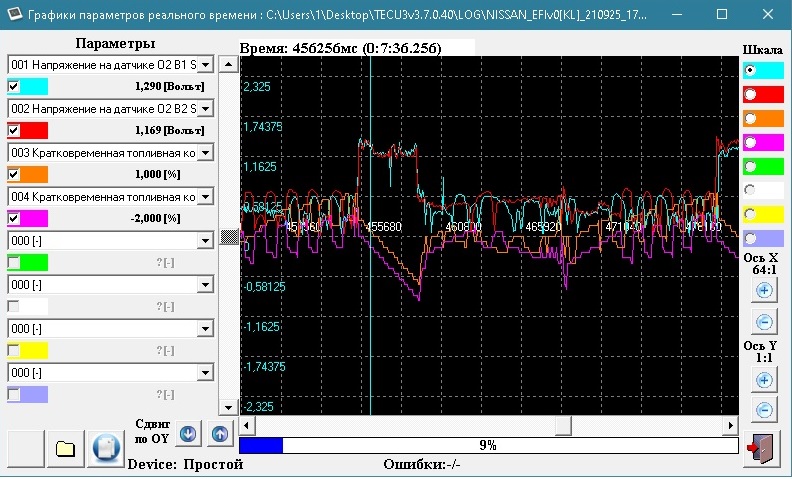Enable the white parameter checkbox
Image resolution: width=792 pixels, height=479 pixels.
[x=14, y=307]
